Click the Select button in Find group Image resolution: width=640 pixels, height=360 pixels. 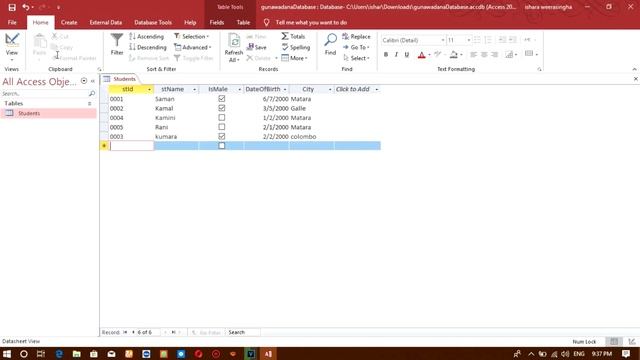356,58
